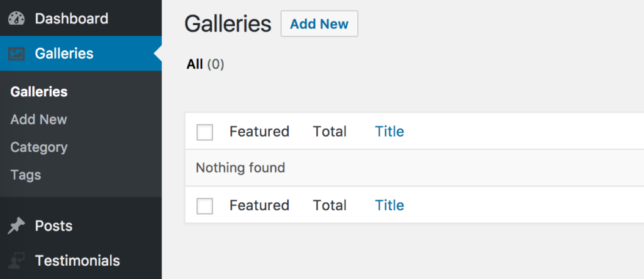Click the highlighted Galleries menu label
This screenshot has height=279, width=644.
pos(64,54)
